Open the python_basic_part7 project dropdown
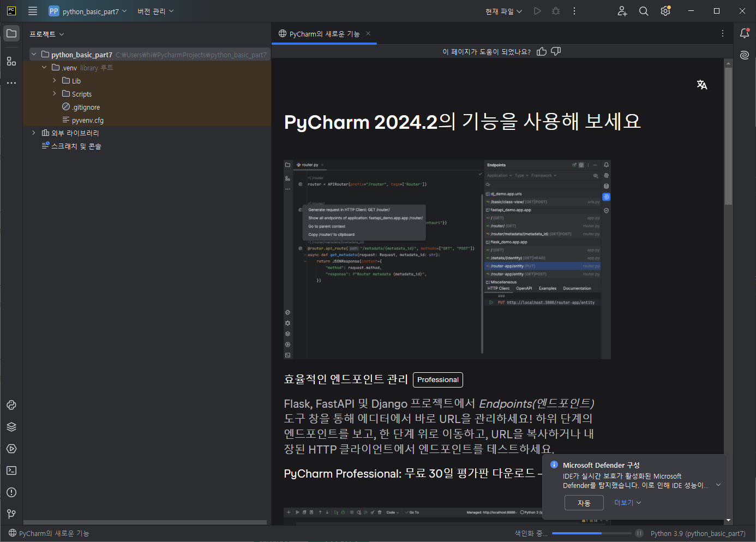756x542 pixels. coord(88,11)
